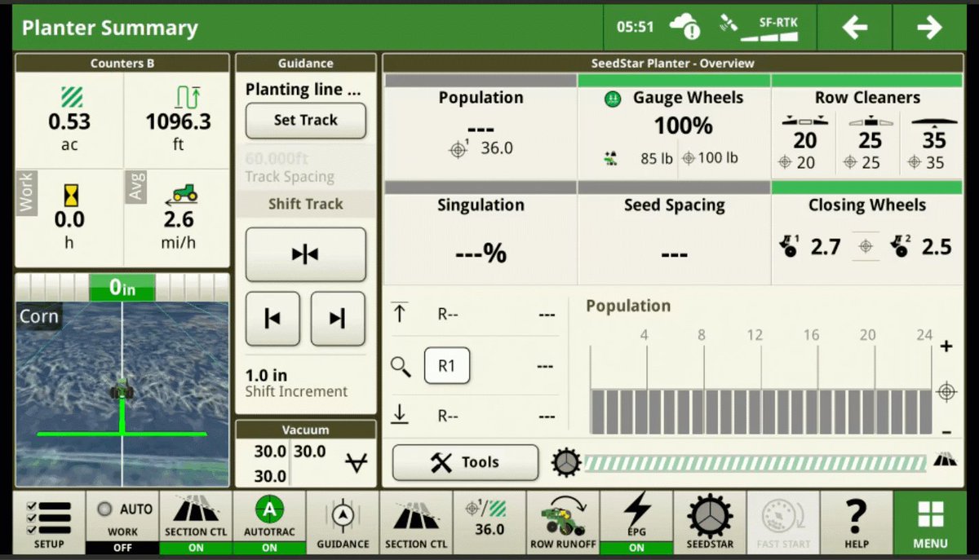Viewport: 979px width, 560px height.
Task: Tap the magnifier row search icon
Action: 401,367
